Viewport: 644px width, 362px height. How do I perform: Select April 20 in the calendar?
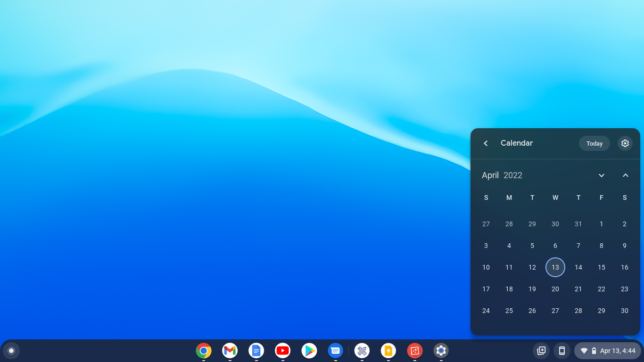coord(555,289)
